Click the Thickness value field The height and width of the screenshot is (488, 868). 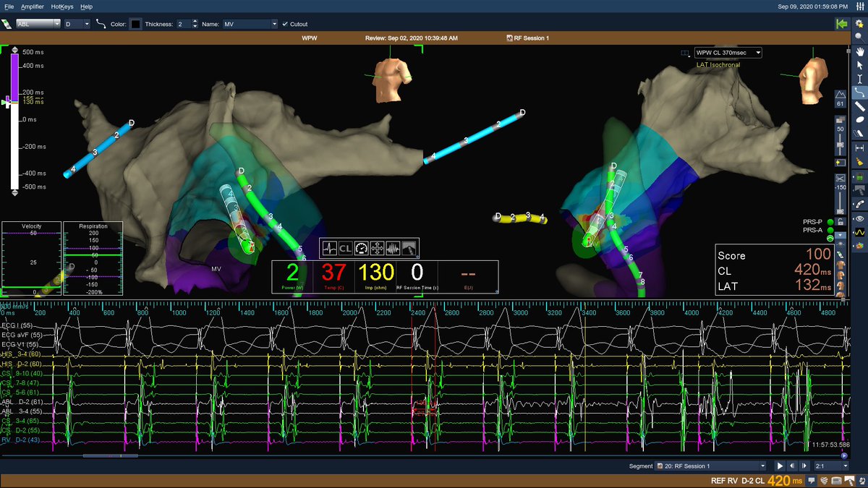pyautogui.click(x=182, y=24)
